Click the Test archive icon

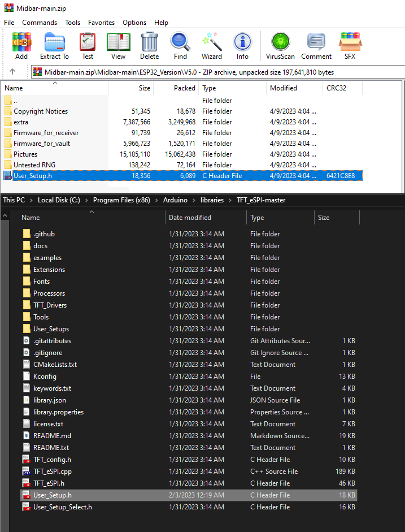[88, 42]
